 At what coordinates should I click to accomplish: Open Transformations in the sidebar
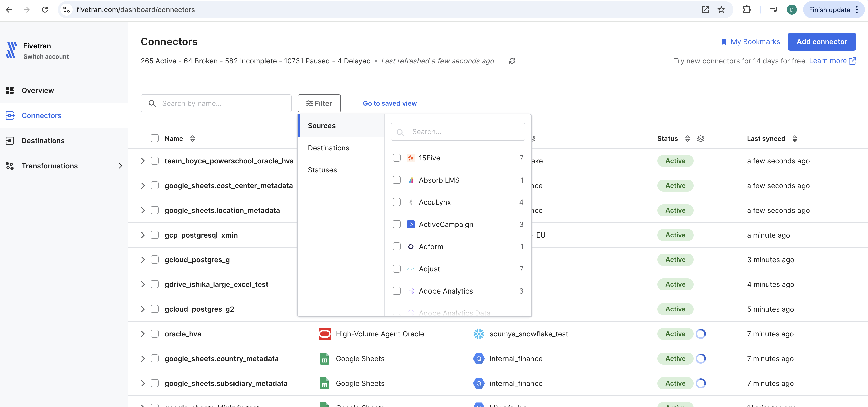(x=64, y=166)
